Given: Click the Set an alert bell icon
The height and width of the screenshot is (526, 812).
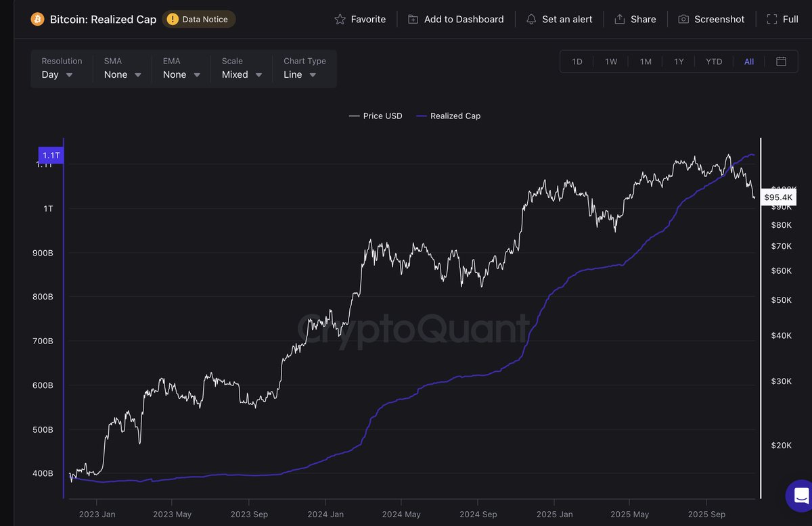Looking at the screenshot, I should click(x=531, y=19).
